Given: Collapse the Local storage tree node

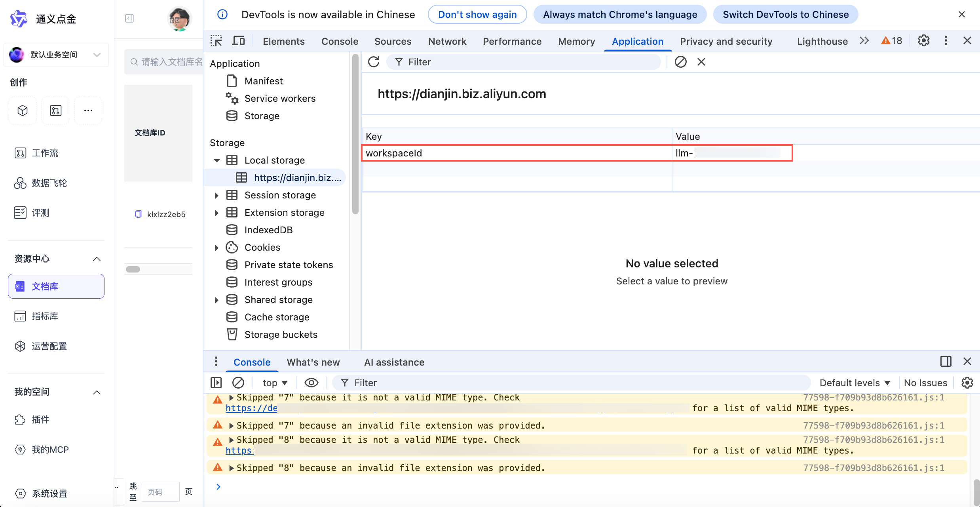Looking at the screenshot, I should pos(217,160).
